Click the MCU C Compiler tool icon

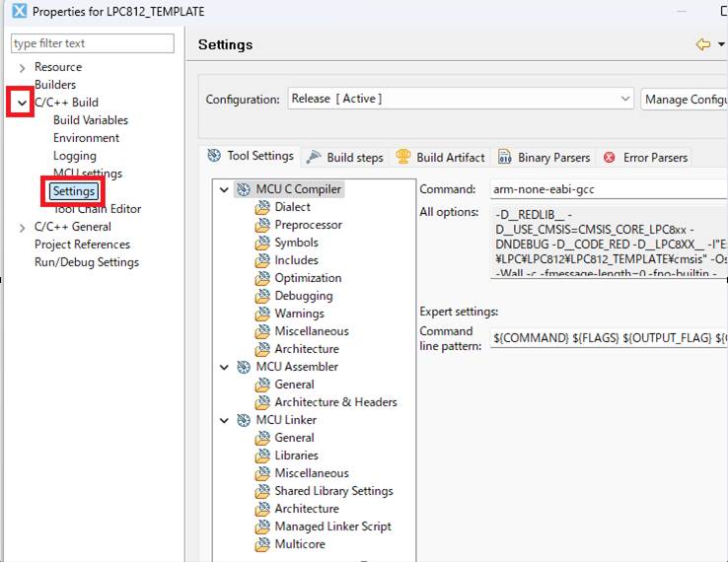coord(244,189)
